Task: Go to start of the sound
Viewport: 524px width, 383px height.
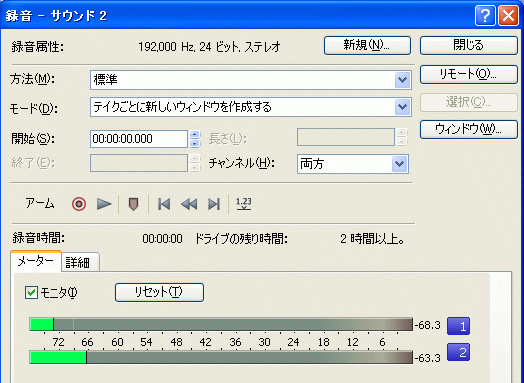Action: pos(164,204)
